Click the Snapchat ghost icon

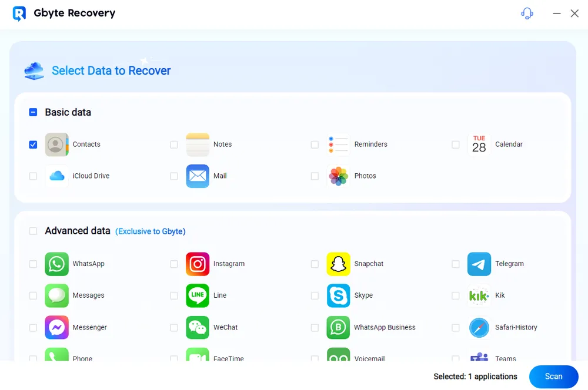(x=338, y=264)
